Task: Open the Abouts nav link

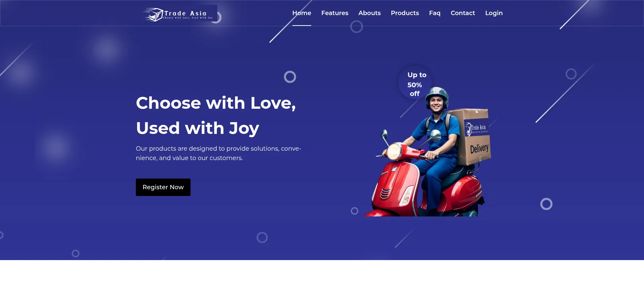Action: pos(369,13)
